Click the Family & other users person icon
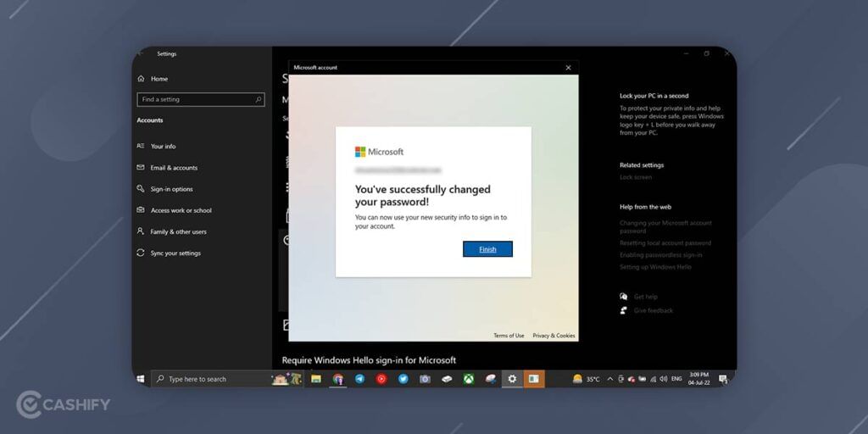Screen dimensions: 868x434 (141, 231)
